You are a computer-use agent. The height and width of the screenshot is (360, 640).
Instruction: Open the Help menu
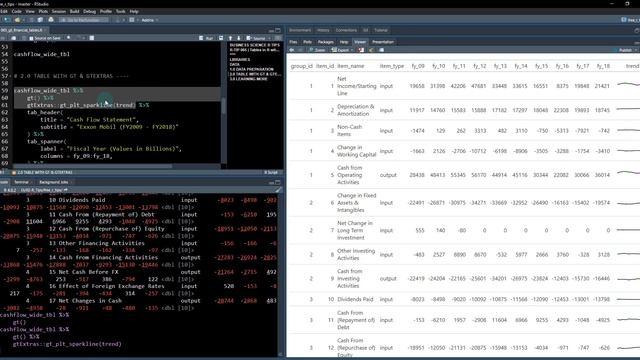[134, 11]
